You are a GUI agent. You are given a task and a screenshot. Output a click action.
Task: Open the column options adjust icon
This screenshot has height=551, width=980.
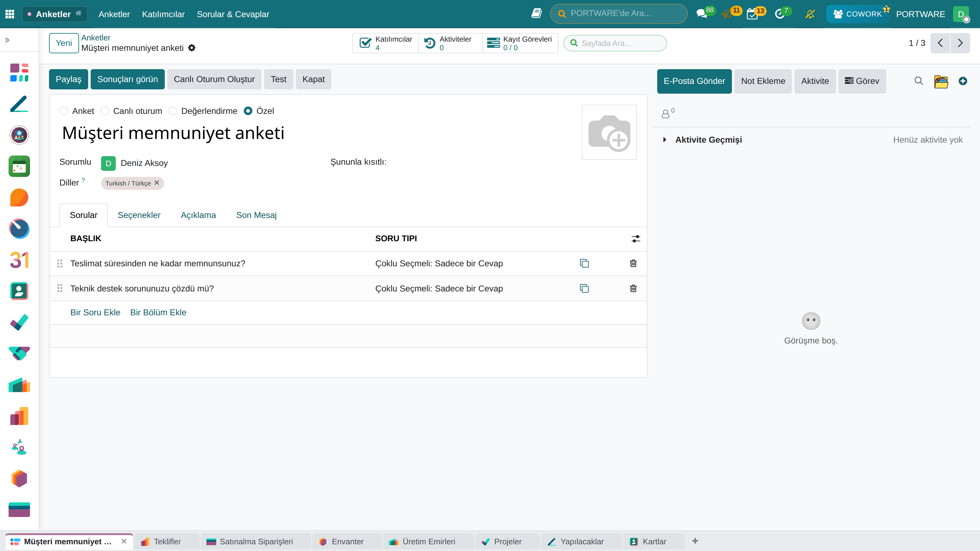[636, 238]
